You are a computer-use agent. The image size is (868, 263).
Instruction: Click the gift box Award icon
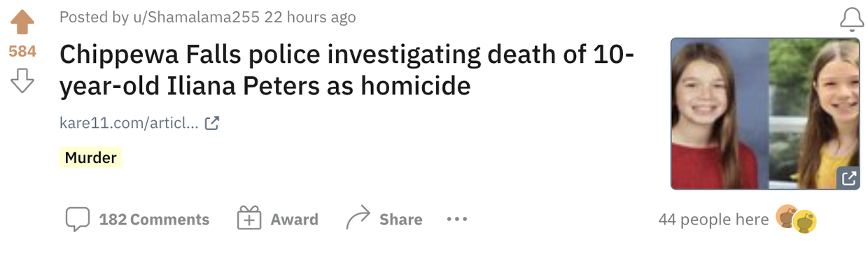click(x=249, y=219)
